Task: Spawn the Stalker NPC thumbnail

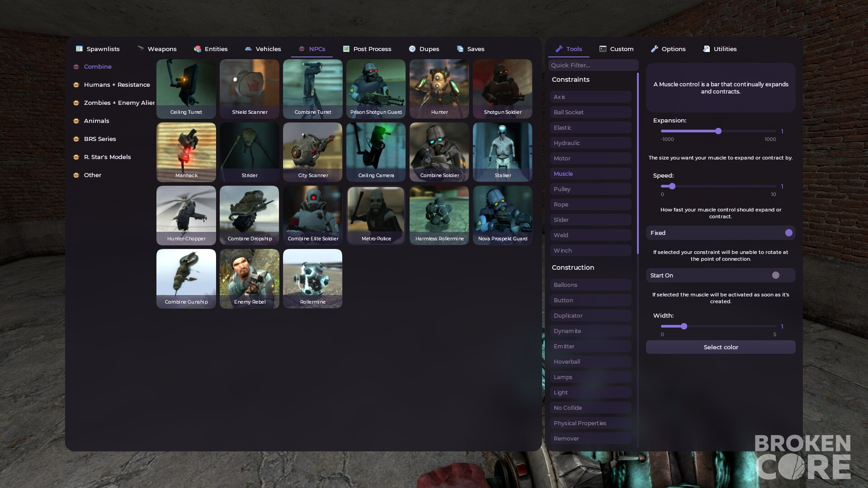Action: [x=503, y=152]
